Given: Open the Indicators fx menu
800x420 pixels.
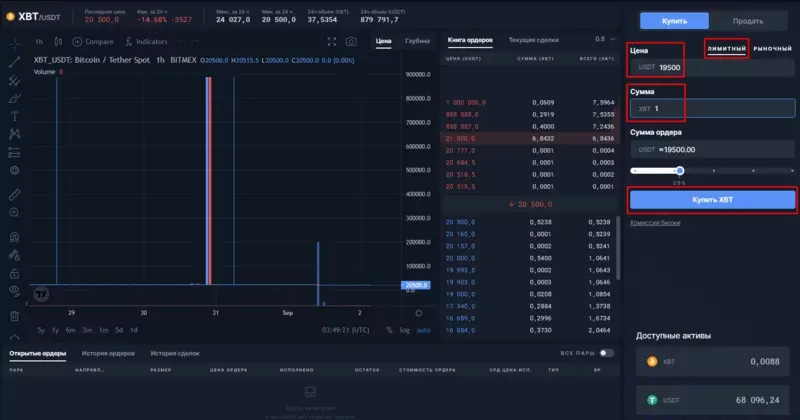Looking at the screenshot, I should pyautogui.click(x=146, y=41).
